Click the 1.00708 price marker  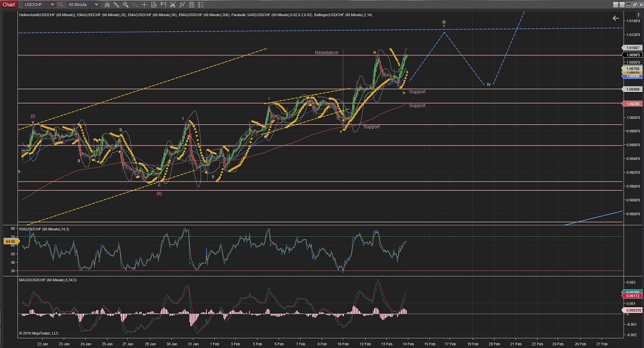(x=633, y=69)
